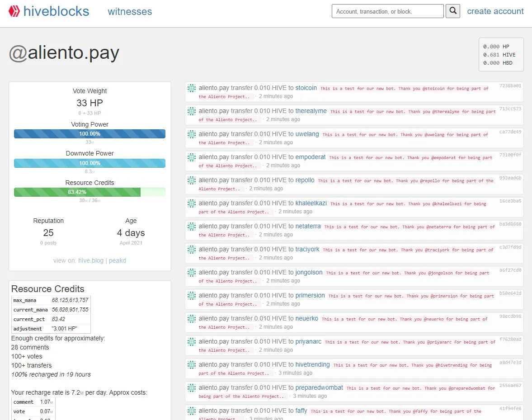Open traciyork account page
Image resolution: width=532 pixels, height=420 pixels.
point(307,250)
